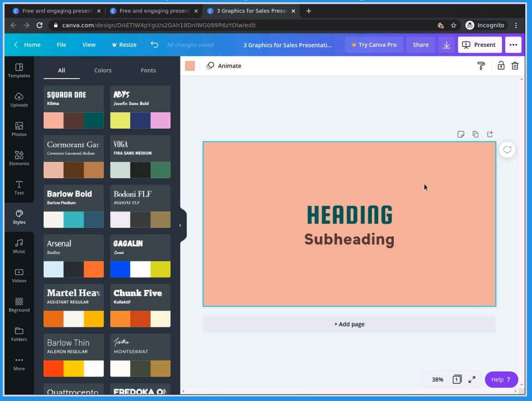Collapse the Styles panel with the chevron
532x401 pixels.
180,225
